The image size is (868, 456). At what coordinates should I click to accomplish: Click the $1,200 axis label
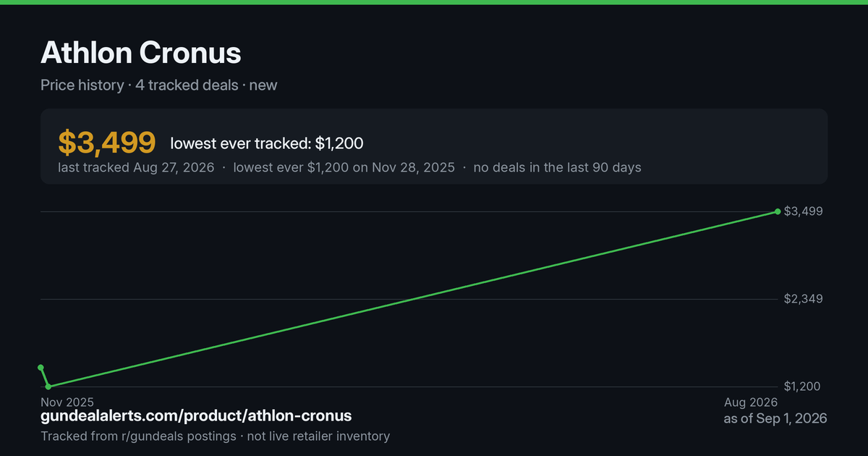tap(802, 387)
